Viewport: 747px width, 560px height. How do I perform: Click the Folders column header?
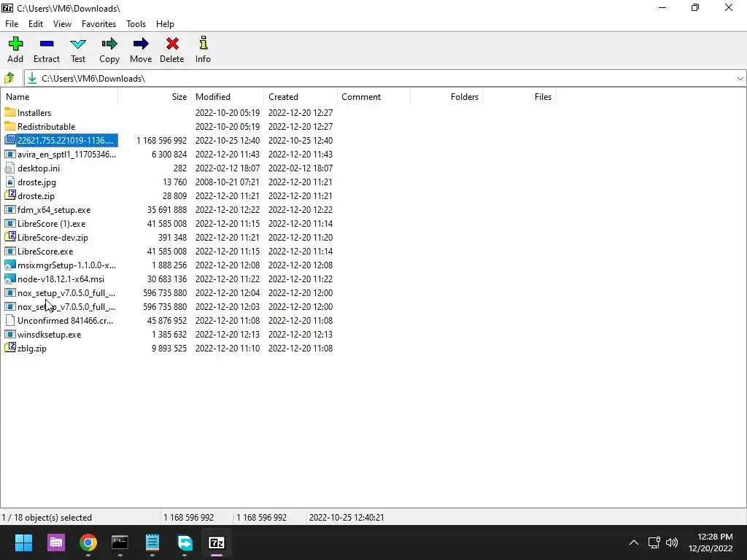(x=446, y=97)
